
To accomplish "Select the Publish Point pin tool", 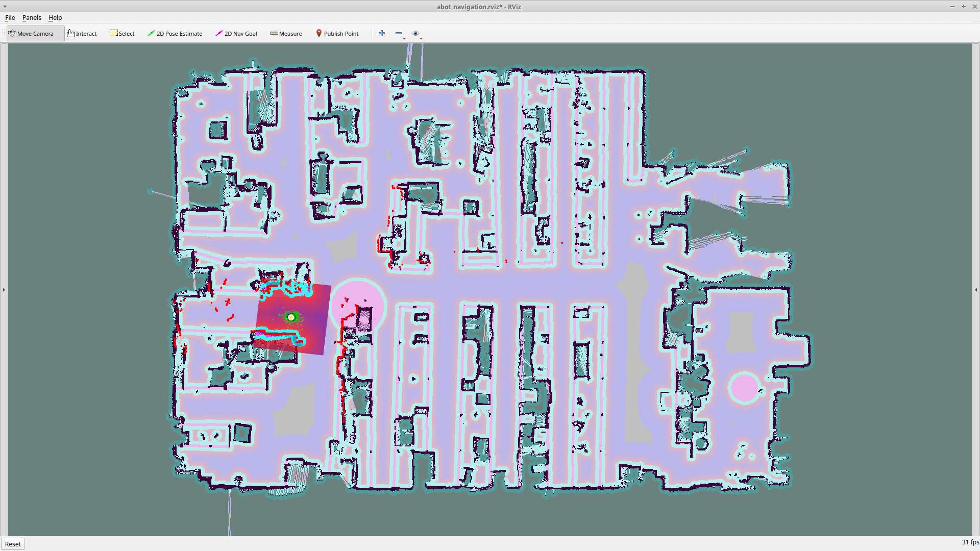I will point(337,34).
